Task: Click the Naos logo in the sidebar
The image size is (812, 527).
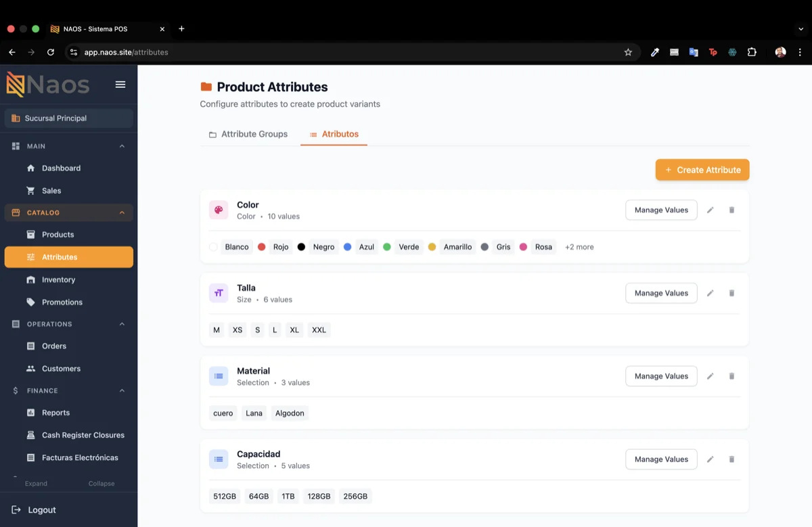Action: [46, 84]
